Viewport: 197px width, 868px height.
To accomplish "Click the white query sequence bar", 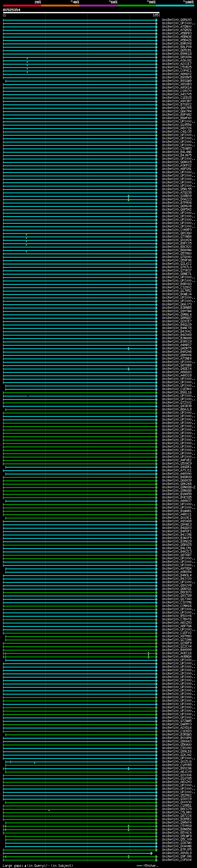I will coord(81,12).
